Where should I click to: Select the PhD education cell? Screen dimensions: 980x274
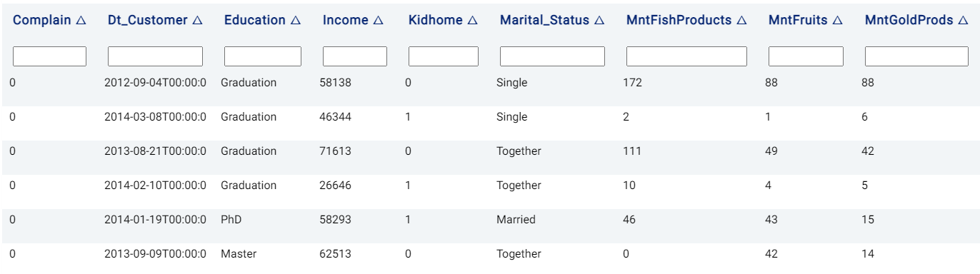point(231,219)
